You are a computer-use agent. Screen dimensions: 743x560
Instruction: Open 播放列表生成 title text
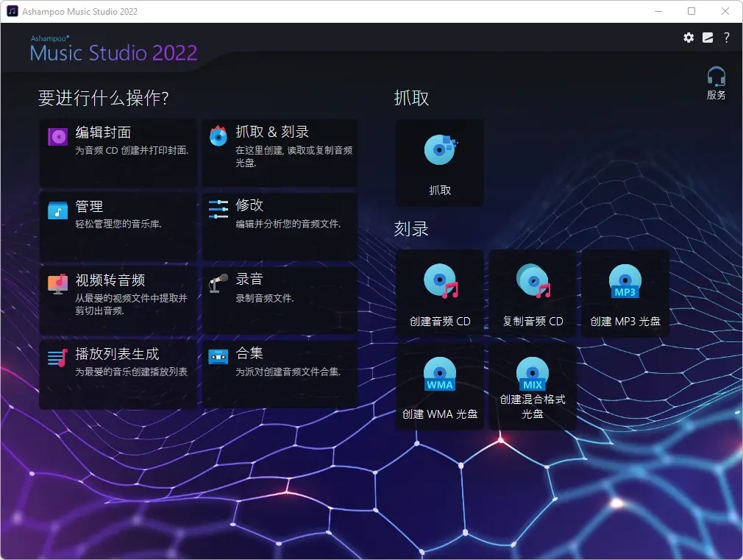click(x=117, y=354)
